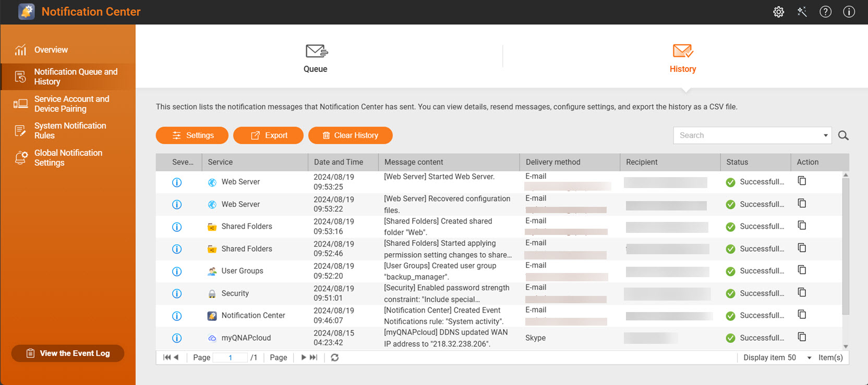This screenshot has height=385, width=868.
Task: Copy the myQNAPcloud row message
Action: (x=802, y=337)
